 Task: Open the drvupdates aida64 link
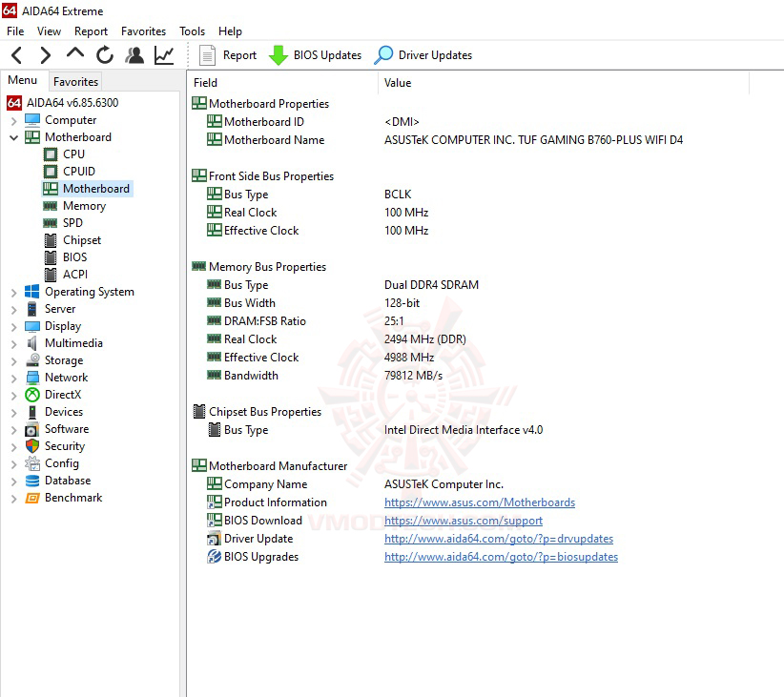click(x=499, y=539)
